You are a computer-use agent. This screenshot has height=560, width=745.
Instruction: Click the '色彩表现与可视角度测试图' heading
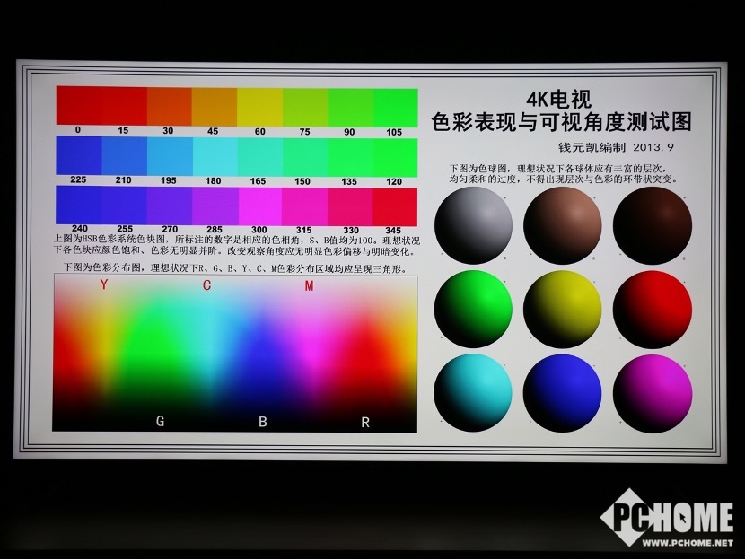(x=562, y=122)
